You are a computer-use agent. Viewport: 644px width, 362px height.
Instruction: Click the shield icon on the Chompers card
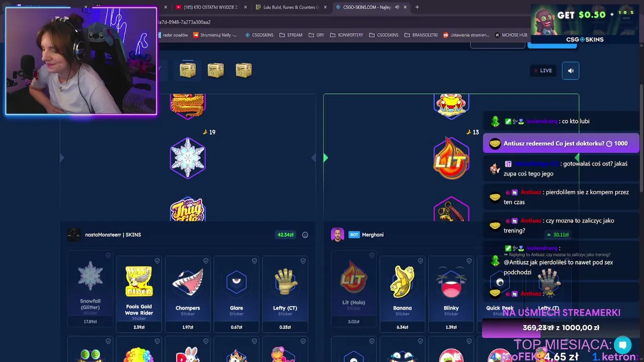206,261
